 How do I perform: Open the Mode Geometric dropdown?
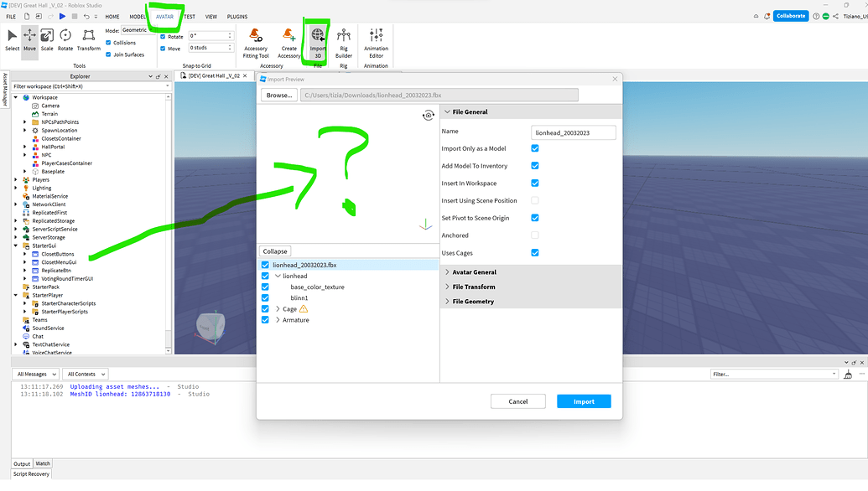(136, 30)
